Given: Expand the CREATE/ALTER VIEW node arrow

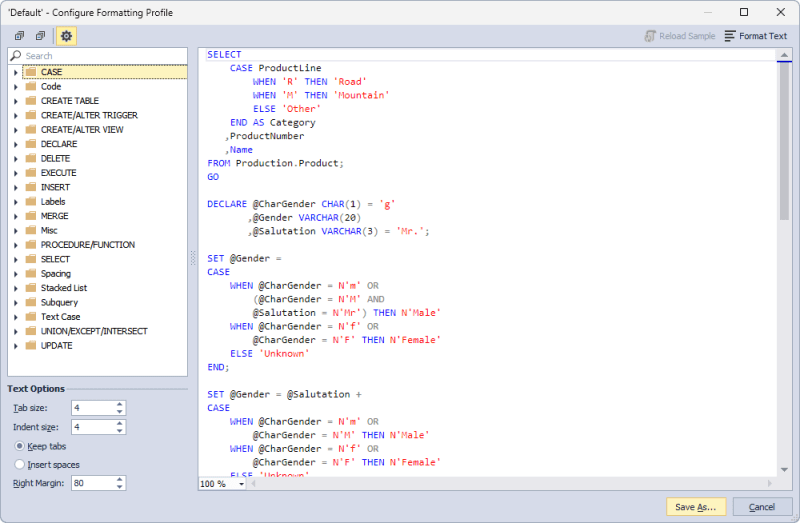Looking at the screenshot, I should coord(15,130).
